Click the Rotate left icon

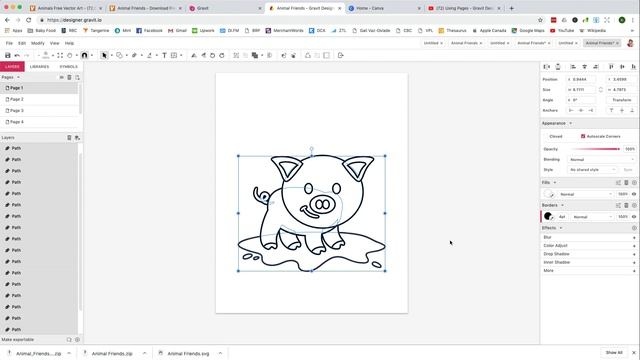click(212, 55)
